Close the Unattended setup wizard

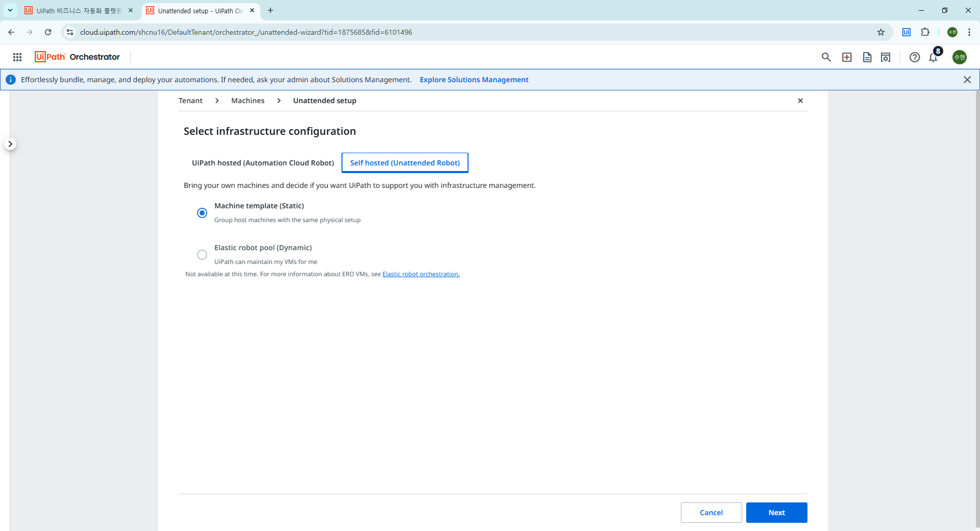(800, 101)
